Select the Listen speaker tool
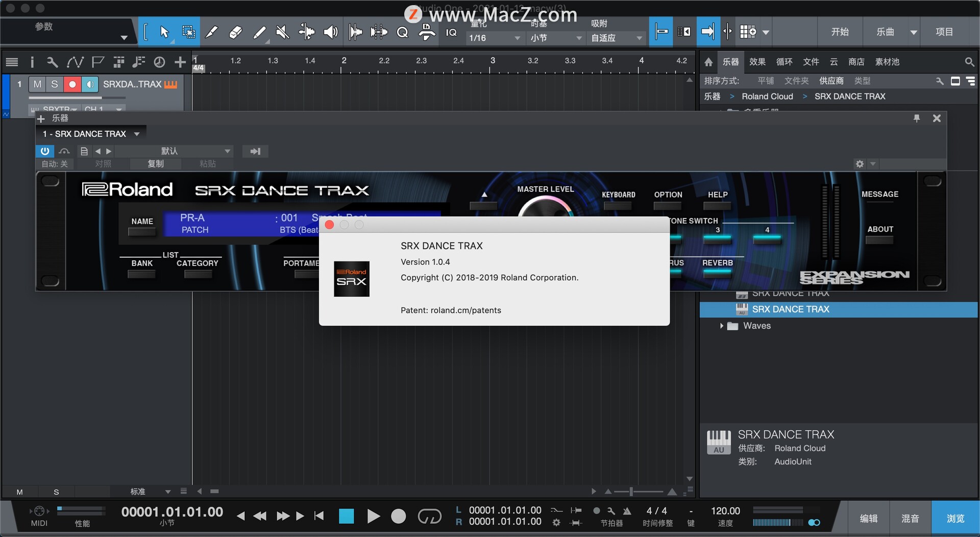The image size is (980, 537). tap(331, 32)
